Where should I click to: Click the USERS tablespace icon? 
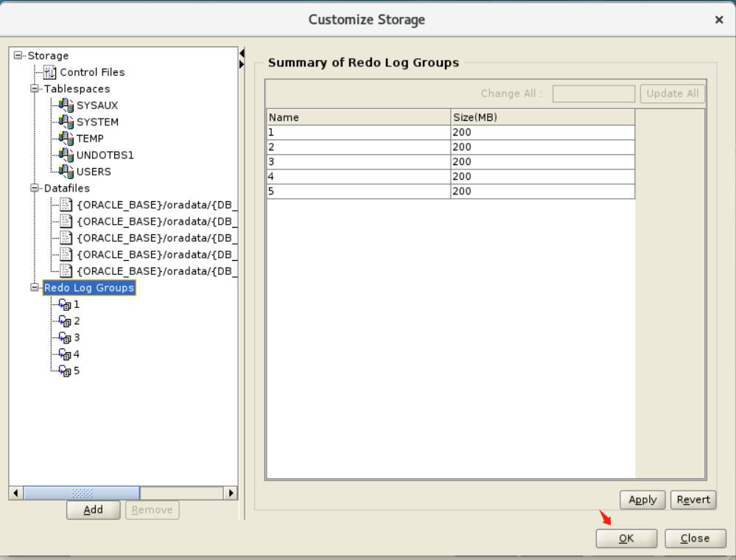67,172
